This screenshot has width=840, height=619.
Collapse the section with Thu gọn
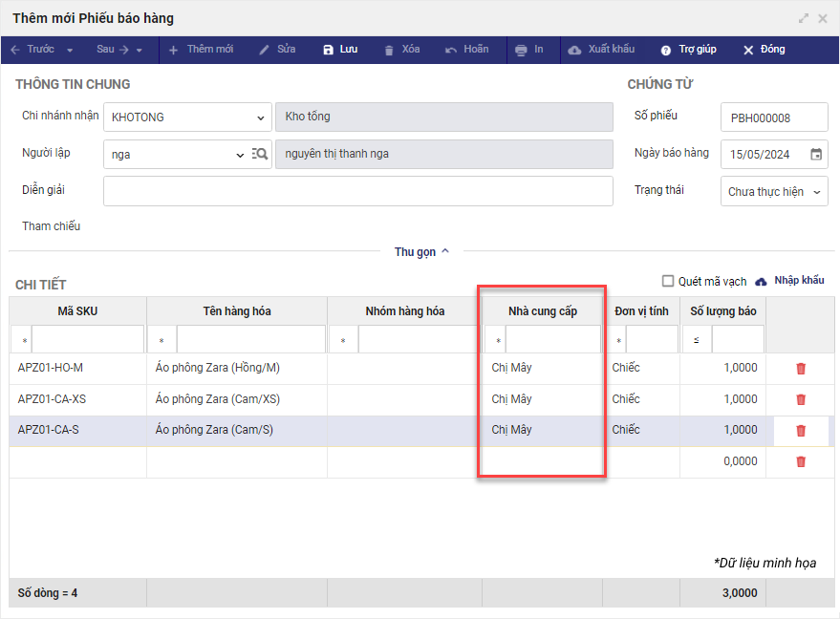pos(421,252)
